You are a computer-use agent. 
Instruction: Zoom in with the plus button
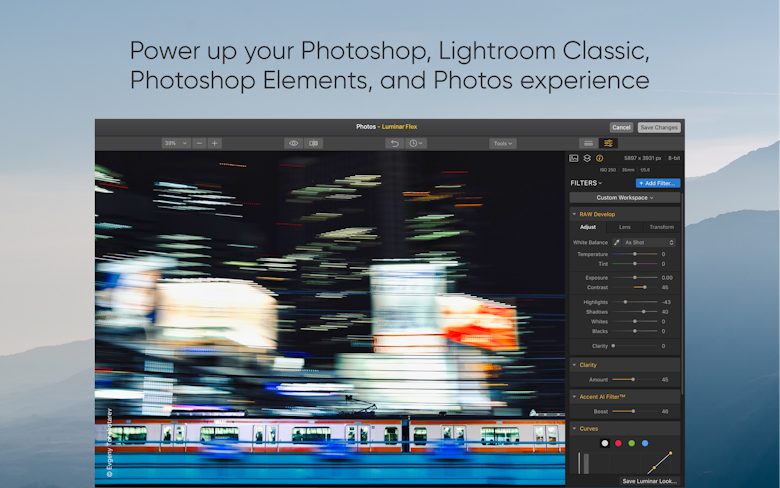click(214, 143)
